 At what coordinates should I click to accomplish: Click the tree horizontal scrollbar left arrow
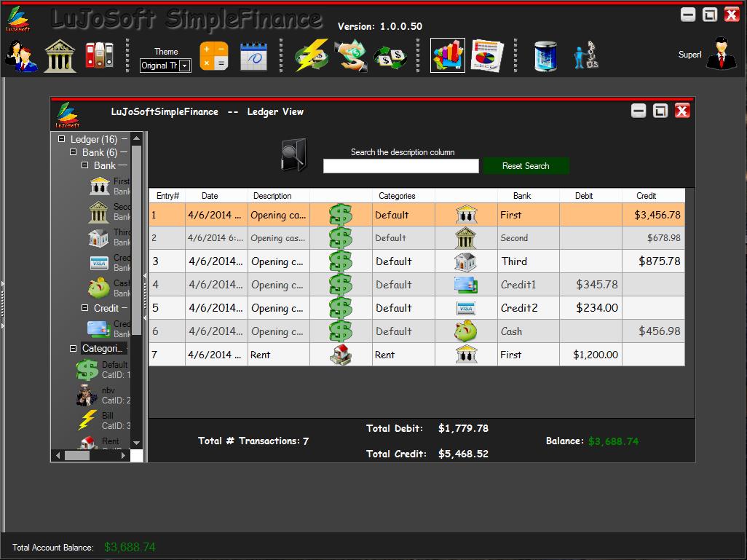coord(58,456)
